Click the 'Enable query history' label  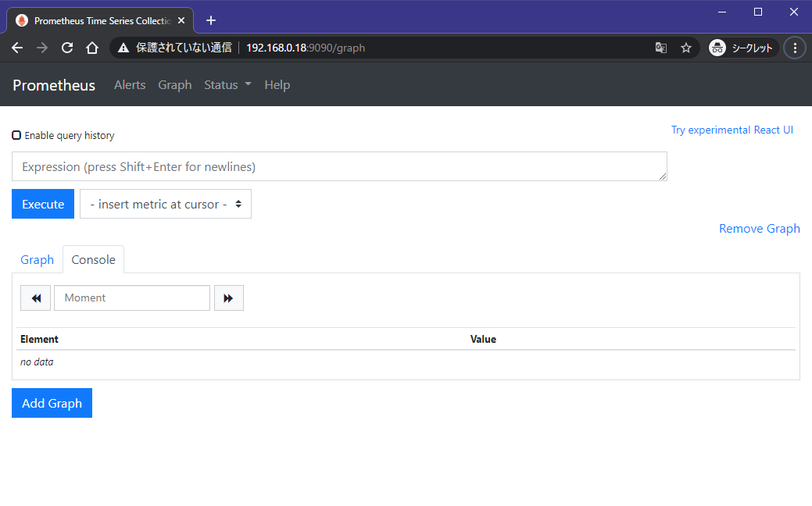[x=70, y=136]
